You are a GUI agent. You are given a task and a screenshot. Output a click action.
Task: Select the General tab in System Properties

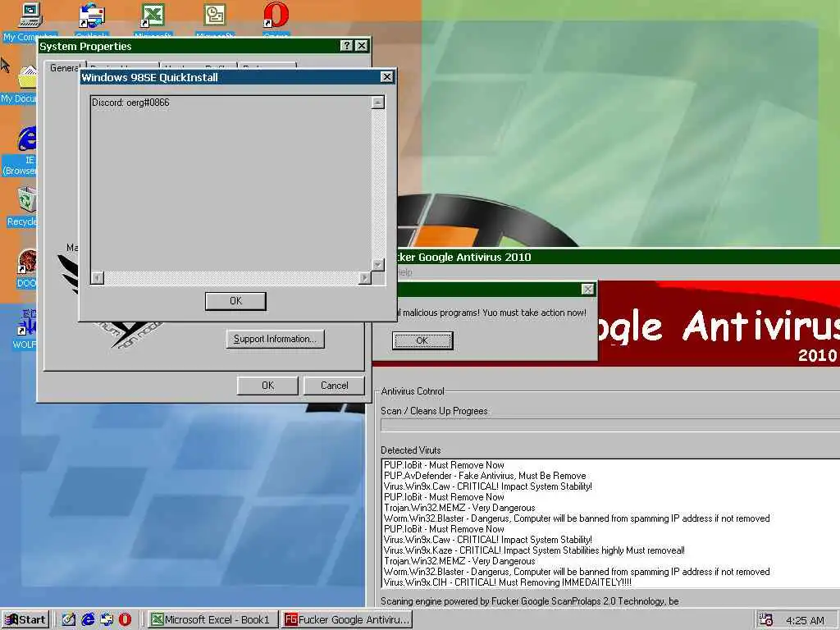(64, 68)
